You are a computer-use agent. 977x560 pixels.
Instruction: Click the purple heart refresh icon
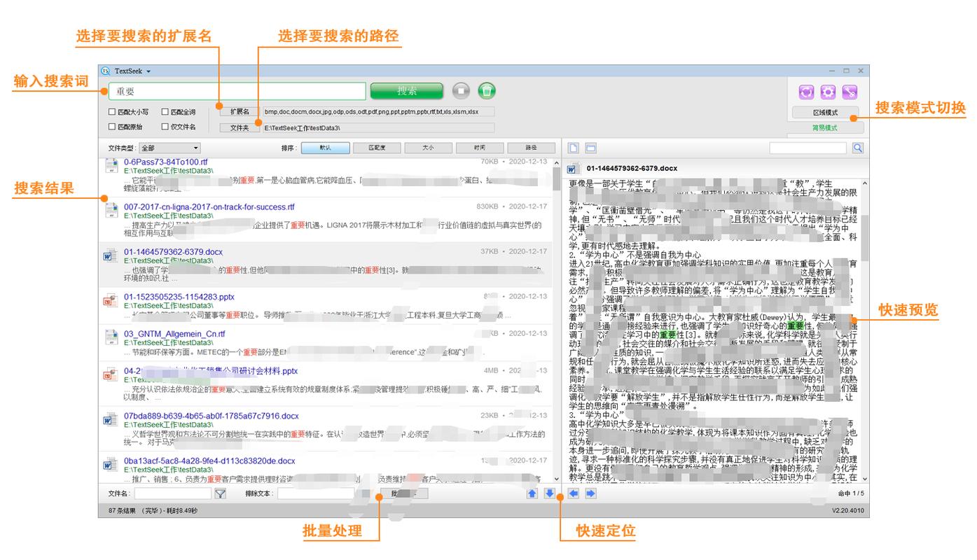[806, 92]
